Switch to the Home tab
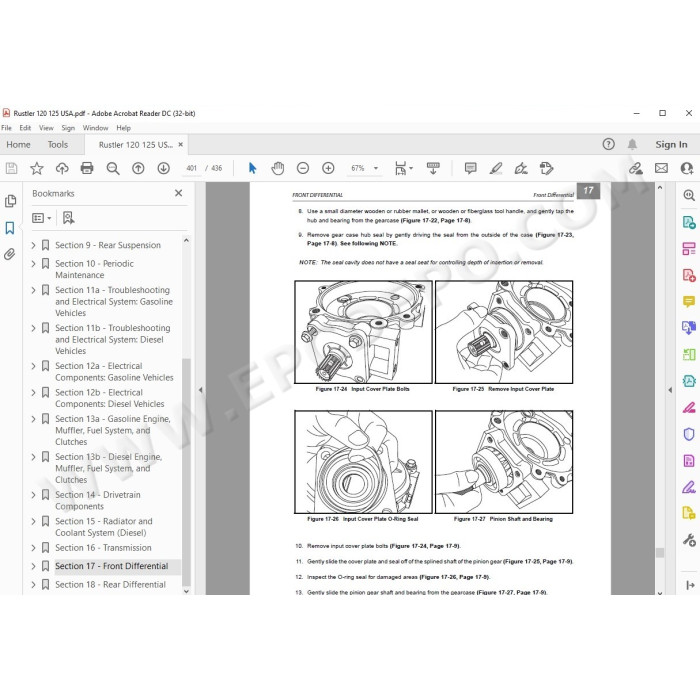The height and width of the screenshot is (700, 700). click(x=18, y=145)
